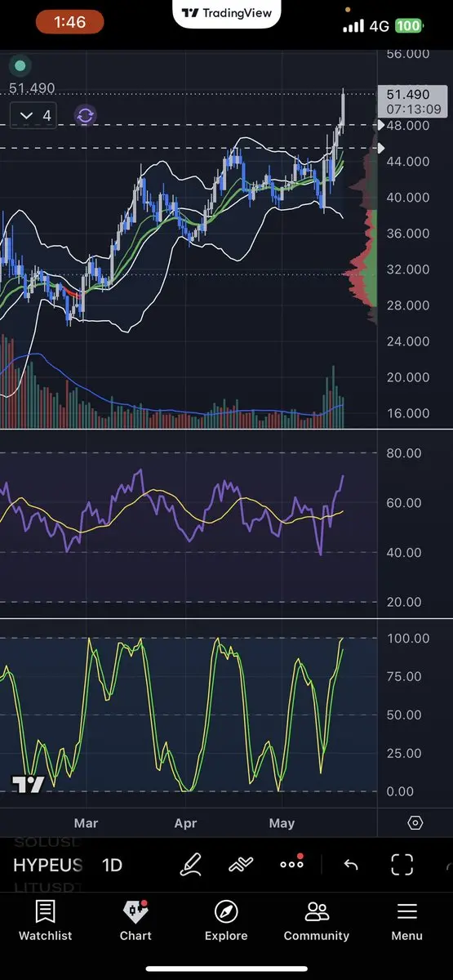
Task: Tap the 1:46 time pill
Action: [x=69, y=22]
